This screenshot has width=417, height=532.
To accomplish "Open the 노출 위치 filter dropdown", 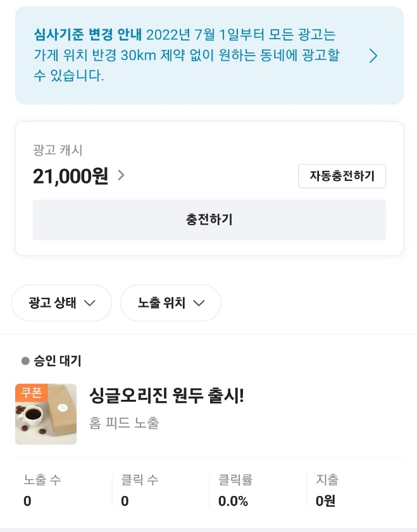I will coord(171,303).
